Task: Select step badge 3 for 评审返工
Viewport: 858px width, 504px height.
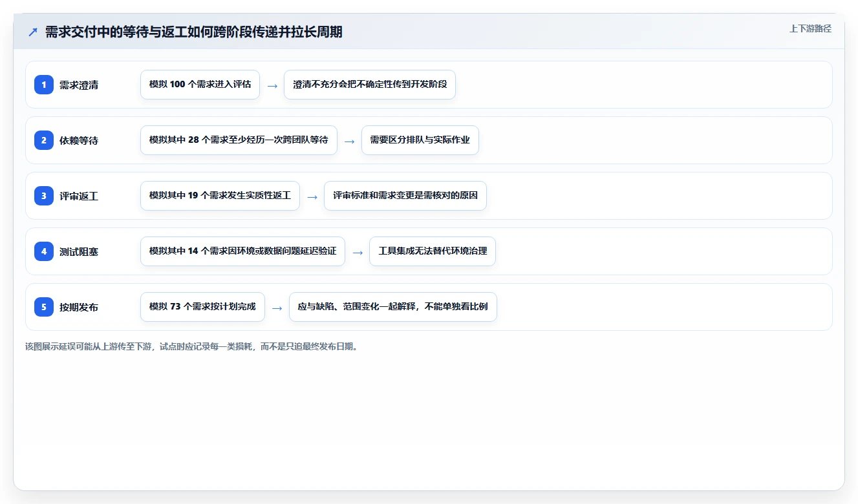Action: 44,196
